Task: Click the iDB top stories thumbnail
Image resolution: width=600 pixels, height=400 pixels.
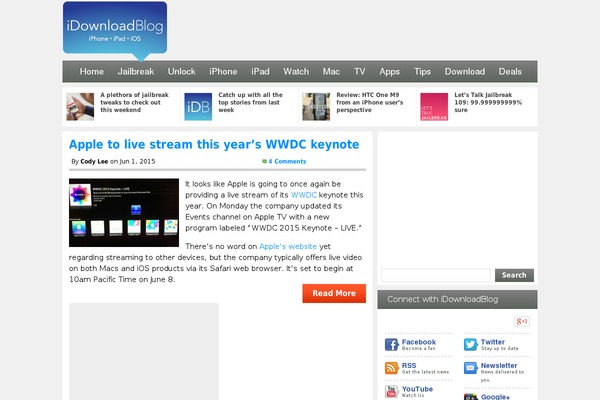Action: tap(198, 107)
